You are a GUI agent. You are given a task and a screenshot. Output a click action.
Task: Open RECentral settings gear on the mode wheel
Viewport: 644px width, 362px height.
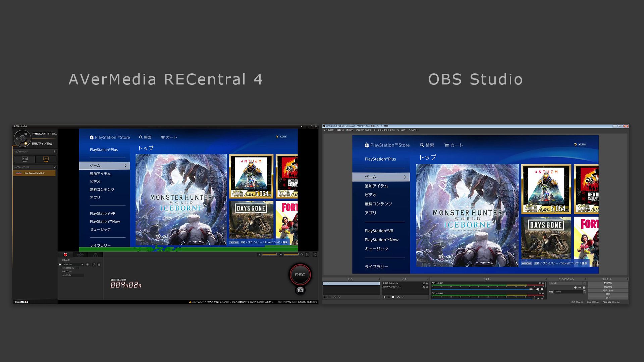click(x=17, y=138)
